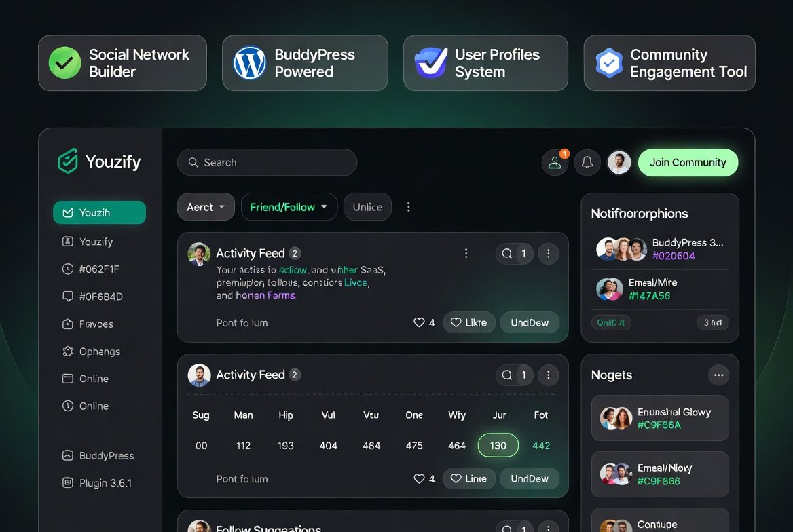Click heart count in second feed post
793x532 pixels.
point(424,478)
